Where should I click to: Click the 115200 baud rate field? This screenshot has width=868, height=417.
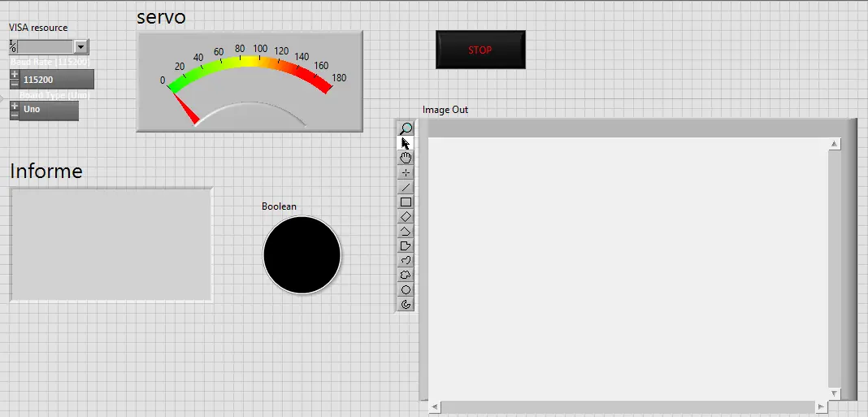click(56, 79)
